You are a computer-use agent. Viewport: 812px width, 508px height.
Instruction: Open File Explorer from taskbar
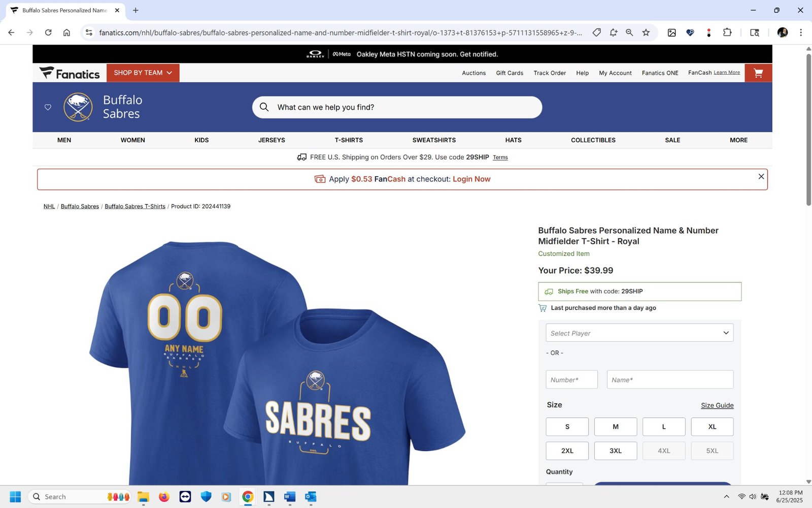click(x=143, y=496)
